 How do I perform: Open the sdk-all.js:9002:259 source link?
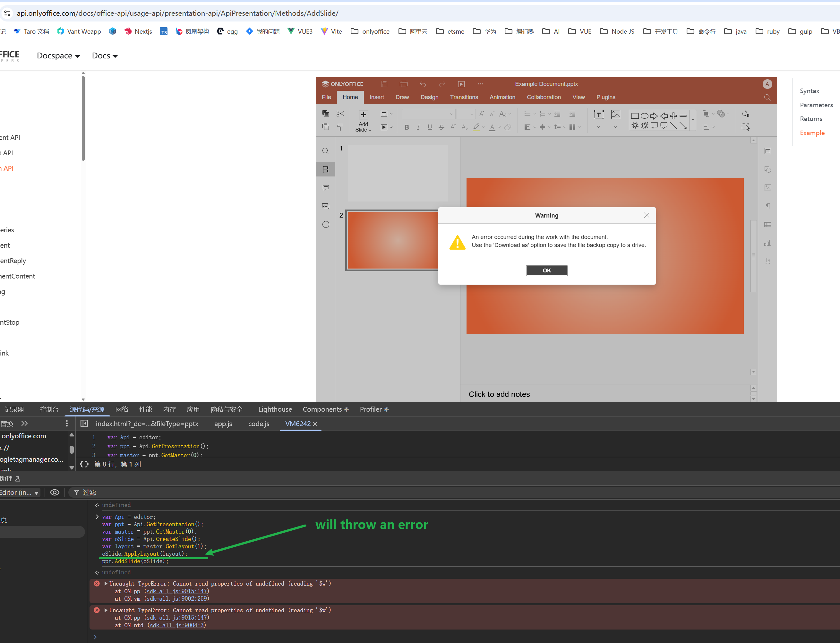[177, 599]
